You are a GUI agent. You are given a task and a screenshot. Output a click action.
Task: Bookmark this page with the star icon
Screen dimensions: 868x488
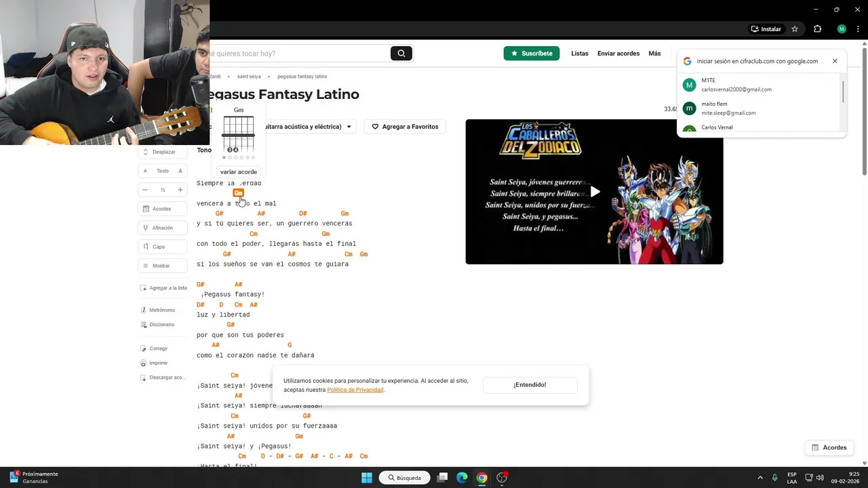pos(795,29)
